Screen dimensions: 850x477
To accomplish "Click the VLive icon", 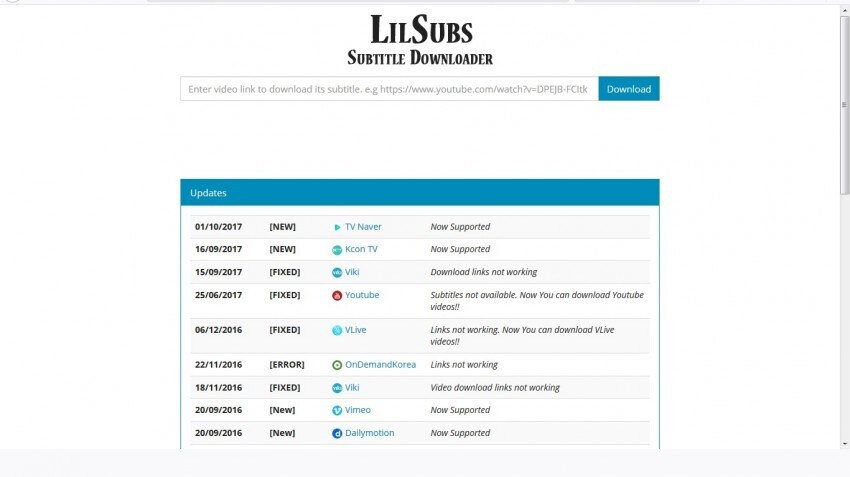I will pyautogui.click(x=337, y=330).
